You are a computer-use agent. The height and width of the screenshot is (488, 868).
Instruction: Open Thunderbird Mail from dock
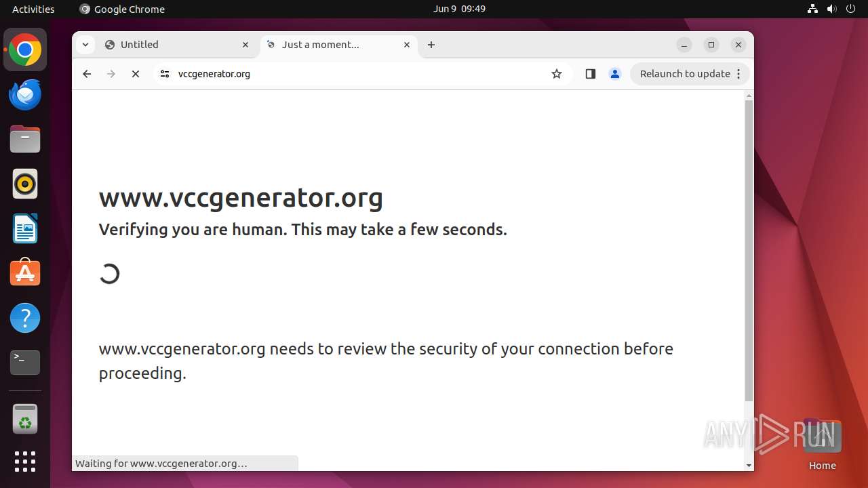point(25,94)
